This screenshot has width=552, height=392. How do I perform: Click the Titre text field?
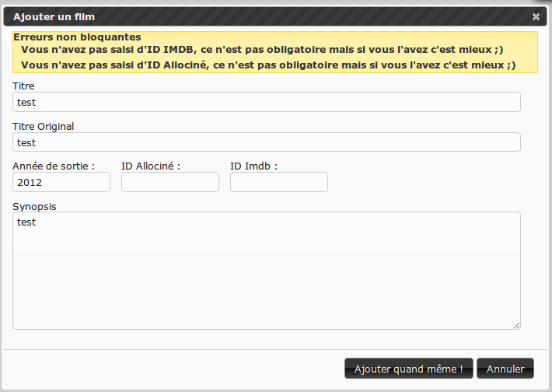pos(267,102)
